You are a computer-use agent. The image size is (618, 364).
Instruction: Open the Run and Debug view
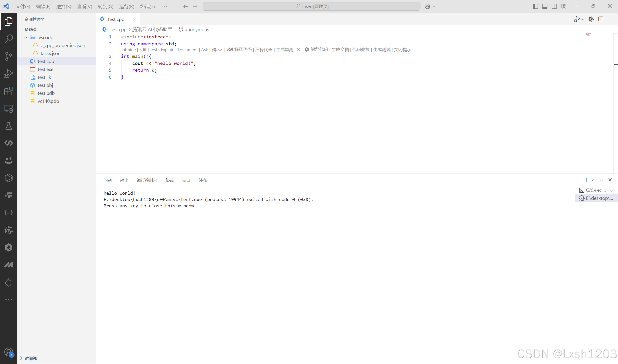(x=9, y=73)
